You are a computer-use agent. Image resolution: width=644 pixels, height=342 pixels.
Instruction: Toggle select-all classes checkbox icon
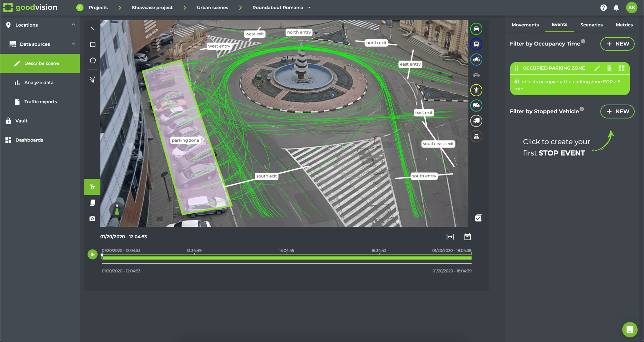(478, 218)
